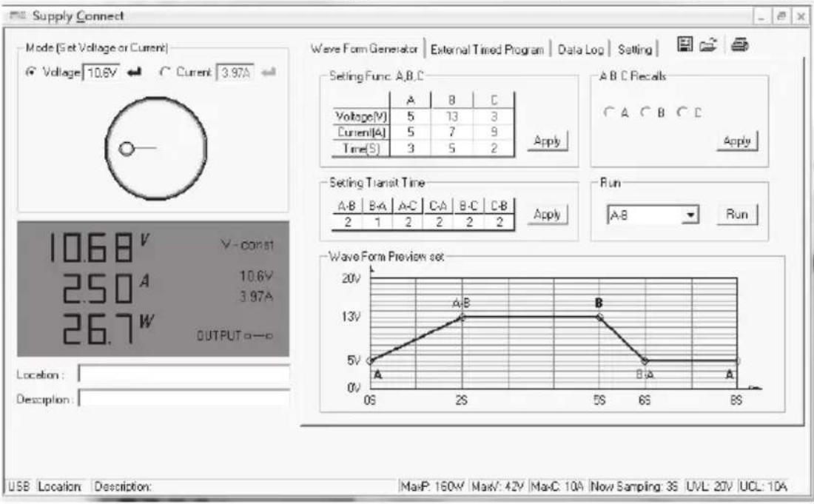Click USB indicator in status bar

pyautogui.click(x=19, y=486)
